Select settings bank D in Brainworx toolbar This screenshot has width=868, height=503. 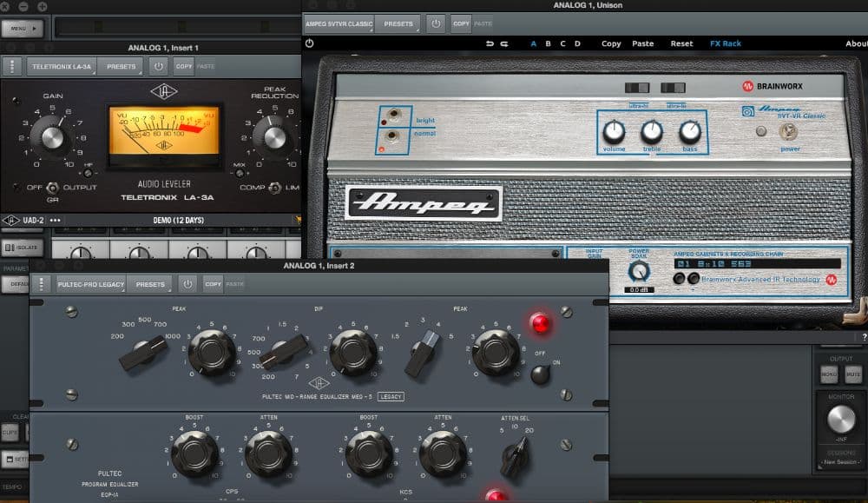[577, 43]
